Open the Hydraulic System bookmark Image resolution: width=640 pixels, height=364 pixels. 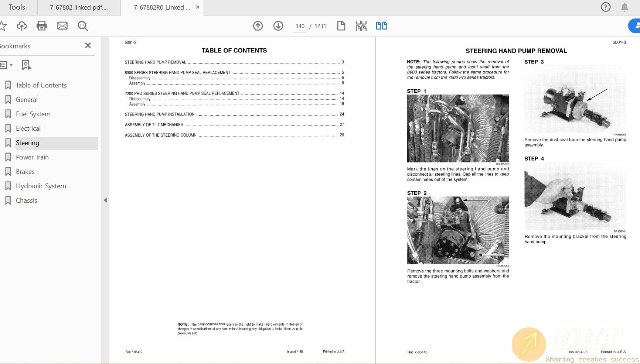(41, 186)
